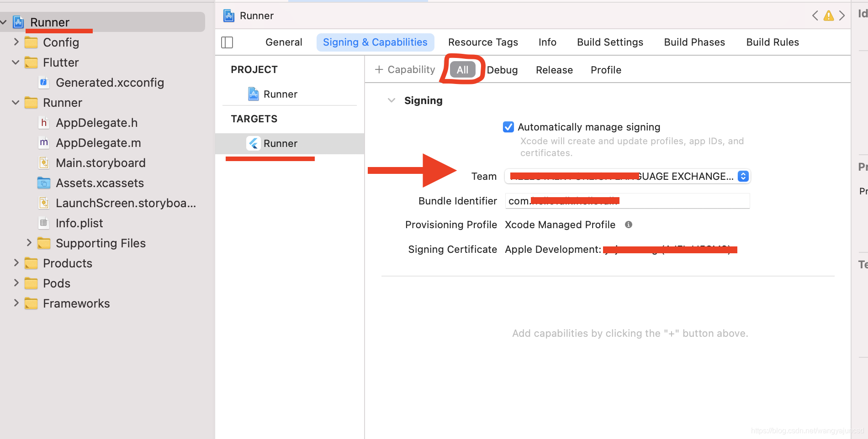Expand the Supporting Files folder
The image size is (868, 439).
pyautogui.click(x=29, y=243)
